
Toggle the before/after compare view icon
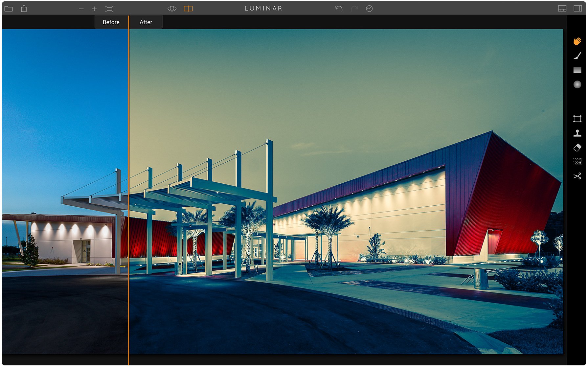point(188,9)
